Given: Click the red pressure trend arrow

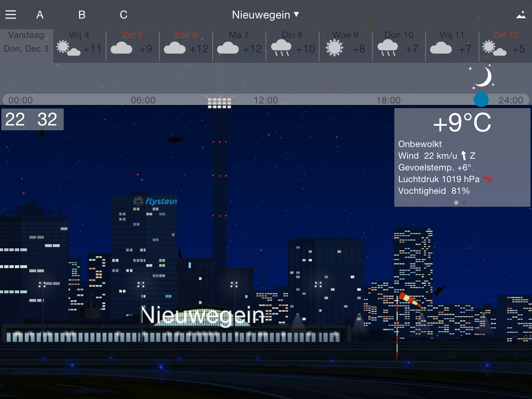Looking at the screenshot, I should (488, 179).
